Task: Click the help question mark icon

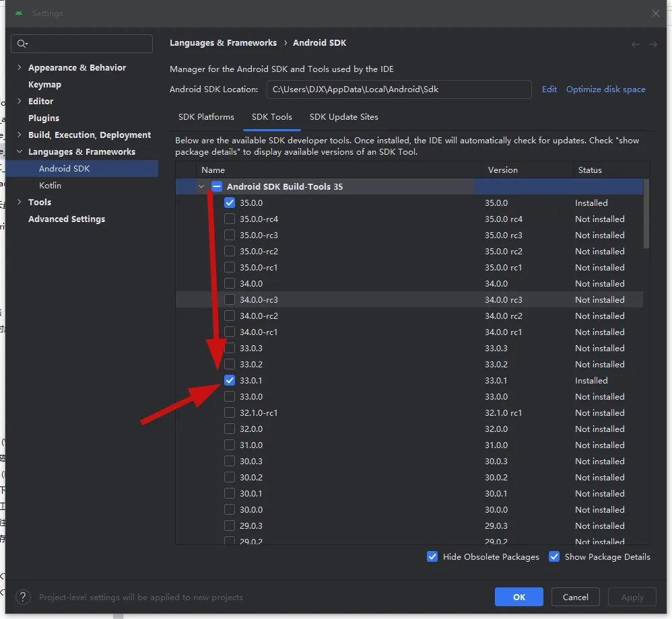Action: tap(23, 597)
